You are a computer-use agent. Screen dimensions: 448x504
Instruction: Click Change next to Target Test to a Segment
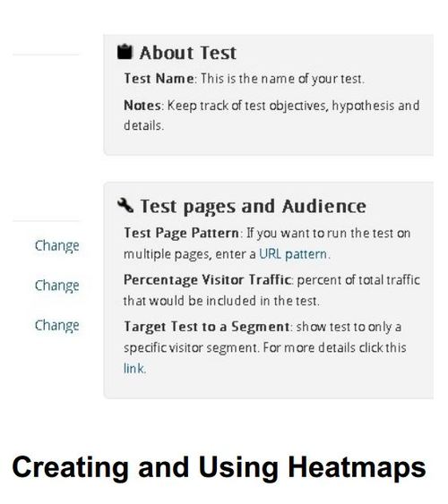(57, 326)
